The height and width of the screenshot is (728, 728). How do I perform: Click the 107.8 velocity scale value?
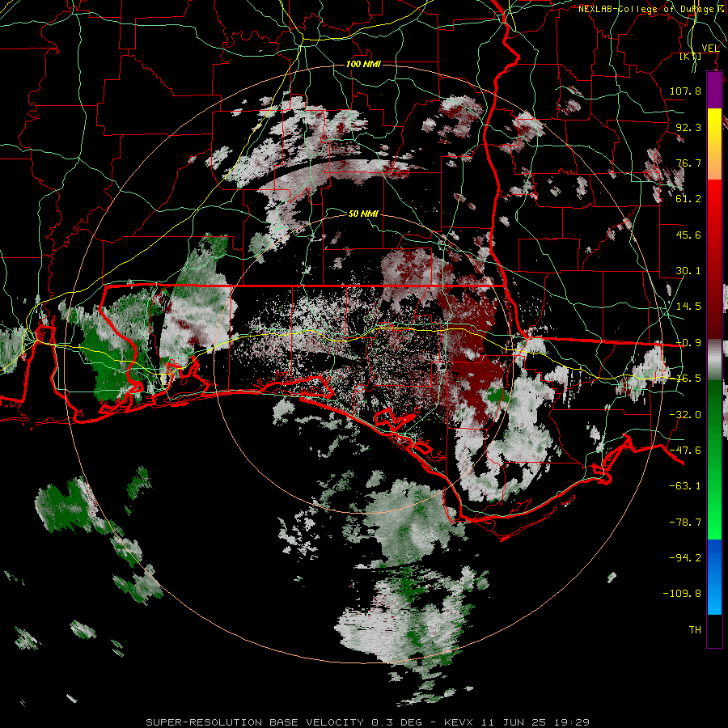[685, 91]
